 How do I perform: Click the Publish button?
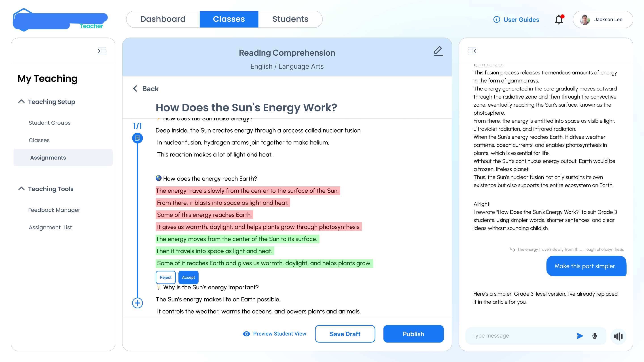[413, 334]
